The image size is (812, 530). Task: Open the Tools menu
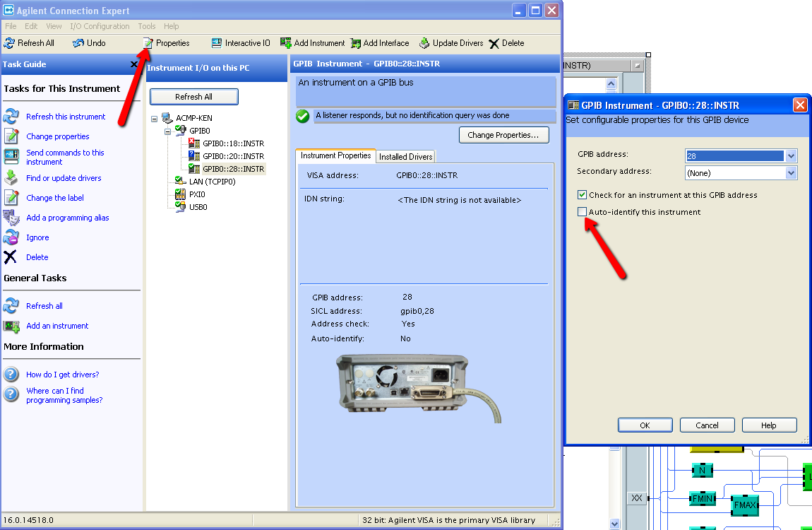coord(147,26)
